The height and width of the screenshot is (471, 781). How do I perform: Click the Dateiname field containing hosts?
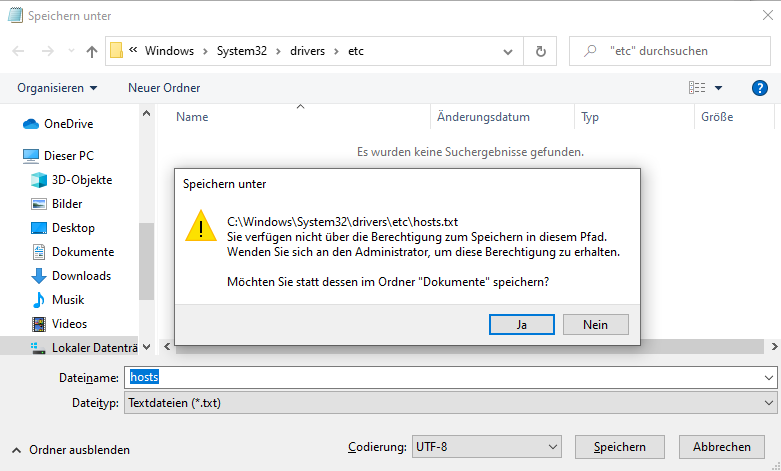coord(443,378)
